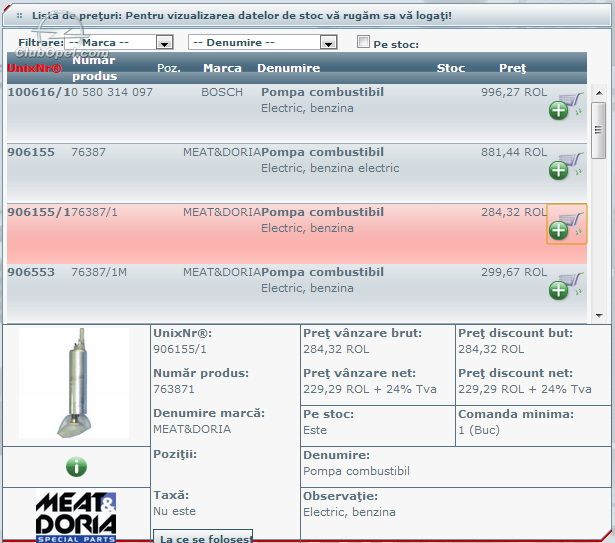Select row with UnixNr 100616/1
This screenshot has height=543, width=615.
pyautogui.click(x=297, y=113)
